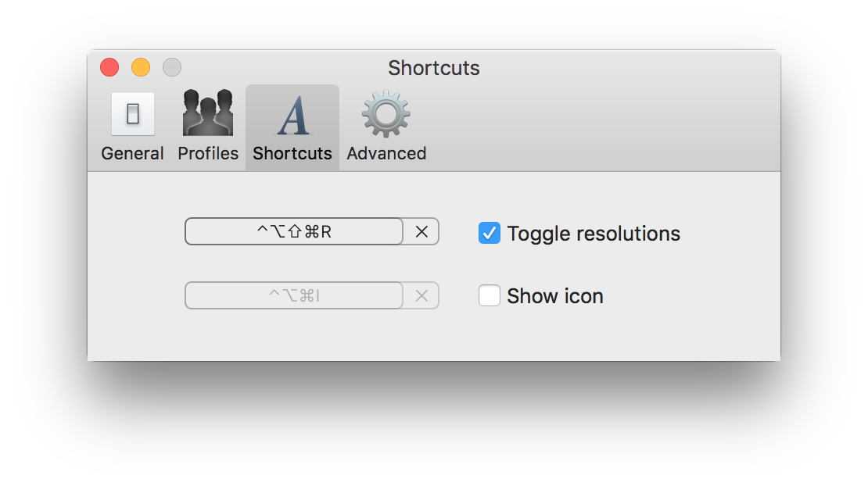Minimize the window with yellow button
The image size is (868, 486).
tap(141, 67)
